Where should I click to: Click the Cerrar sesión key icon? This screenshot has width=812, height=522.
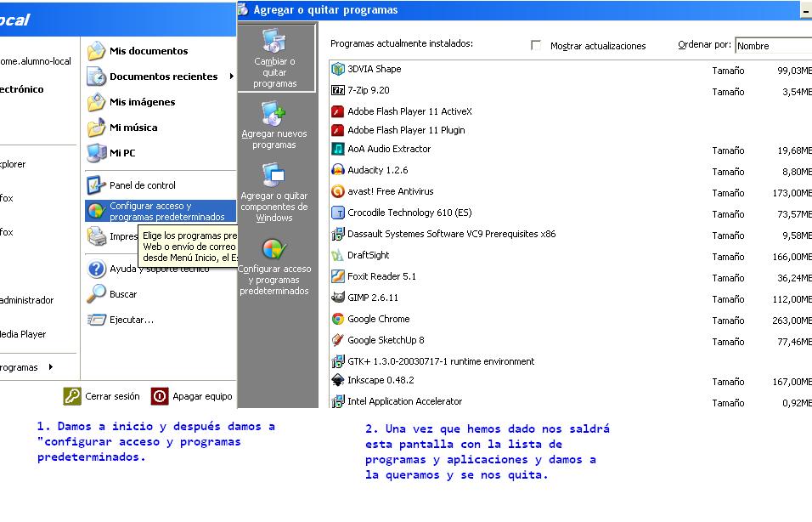click(x=72, y=396)
